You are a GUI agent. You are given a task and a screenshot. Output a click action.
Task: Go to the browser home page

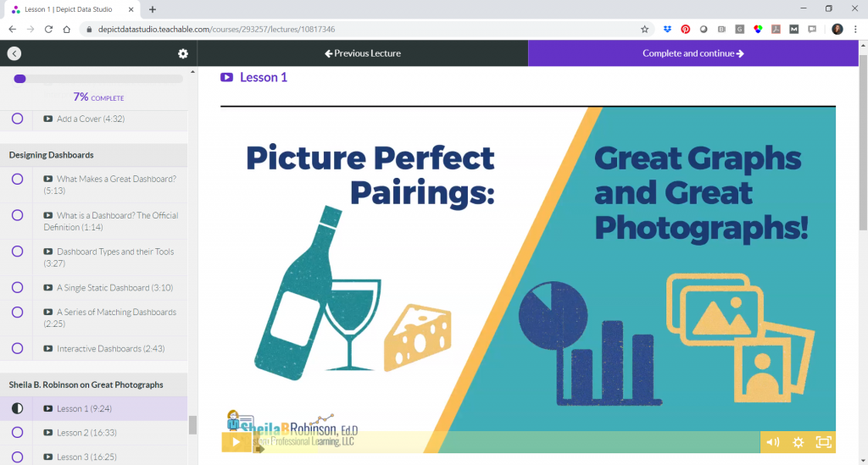(66, 30)
